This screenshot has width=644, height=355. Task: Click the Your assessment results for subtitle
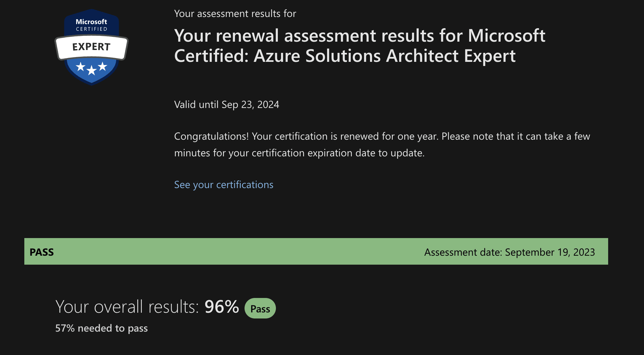235,14
